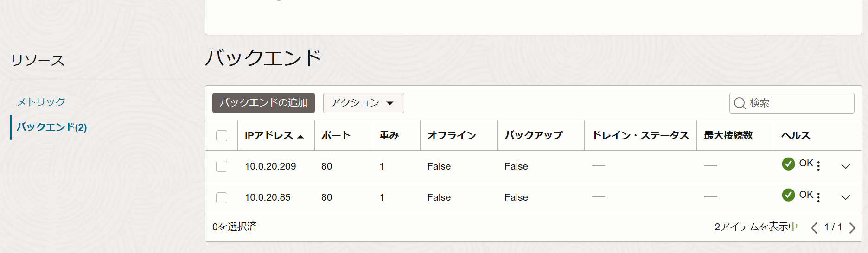The height and width of the screenshot is (253, 868).
Task: Select the checkbox for backend 10.0.20.209
Action: tap(222, 166)
